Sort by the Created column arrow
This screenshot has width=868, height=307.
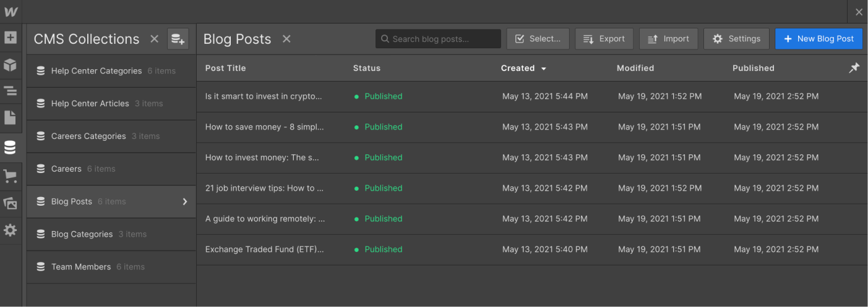tap(543, 69)
